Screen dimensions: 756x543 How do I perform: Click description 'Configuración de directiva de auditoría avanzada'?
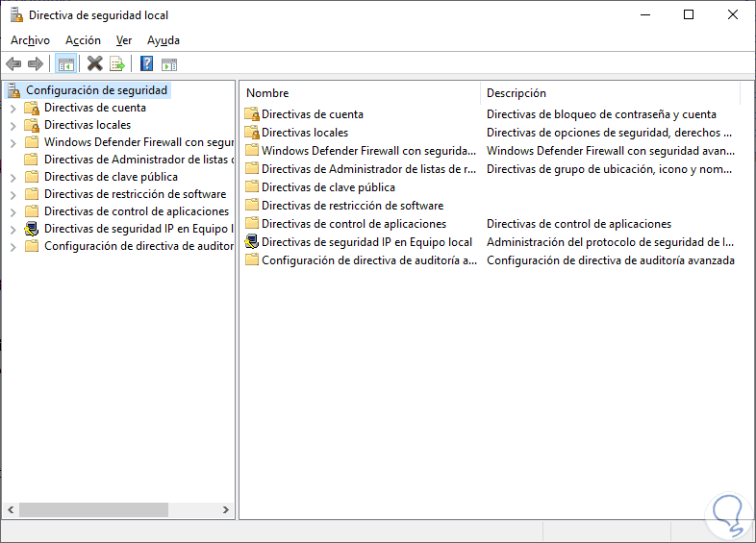click(x=611, y=260)
